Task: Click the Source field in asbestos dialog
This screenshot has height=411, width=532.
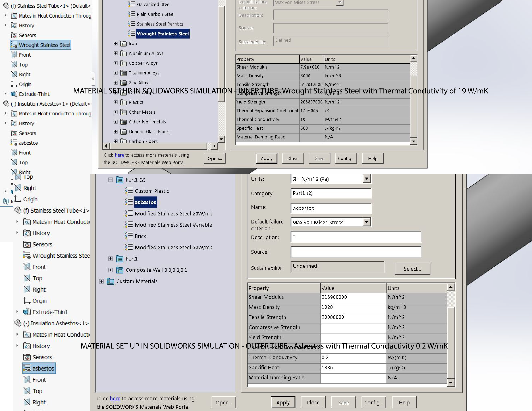Action: (356, 252)
